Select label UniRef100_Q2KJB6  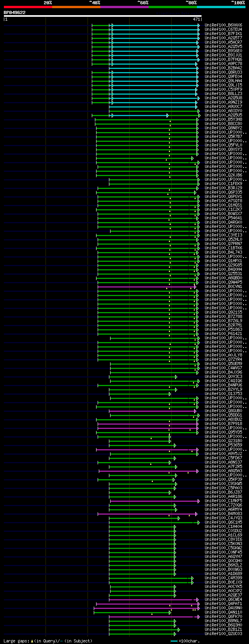[x=223, y=175]
